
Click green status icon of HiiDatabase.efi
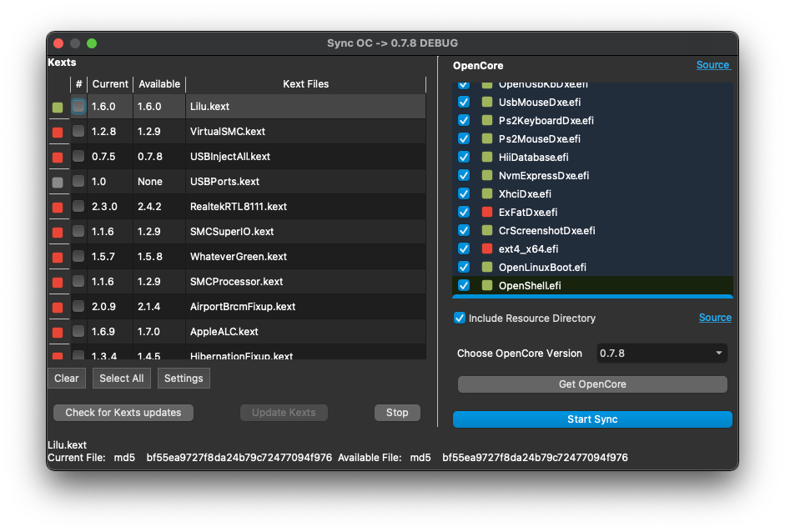[x=486, y=157]
